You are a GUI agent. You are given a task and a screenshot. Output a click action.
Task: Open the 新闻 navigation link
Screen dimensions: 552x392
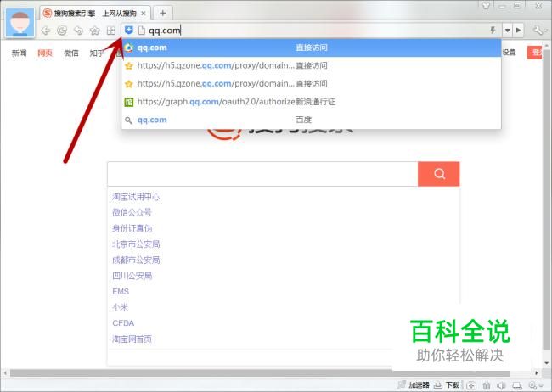19,53
